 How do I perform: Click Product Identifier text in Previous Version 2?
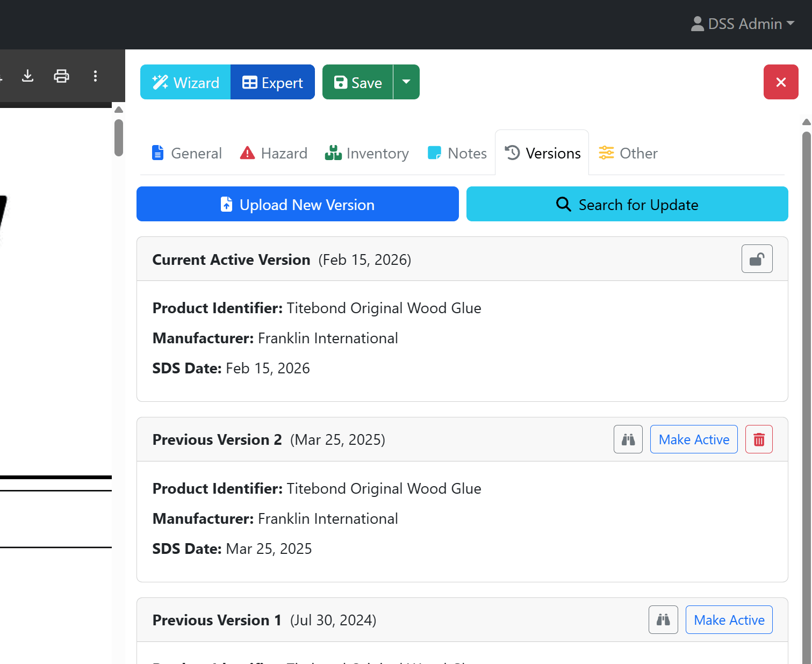click(x=317, y=488)
